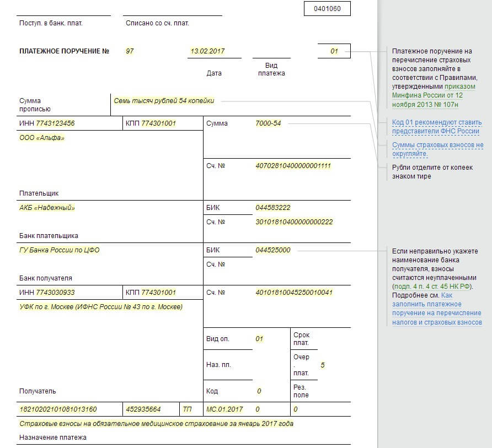Click payment purpose text 'Страховые взносы'
The width and height of the screenshot is (492, 448).
click(156, 424)
